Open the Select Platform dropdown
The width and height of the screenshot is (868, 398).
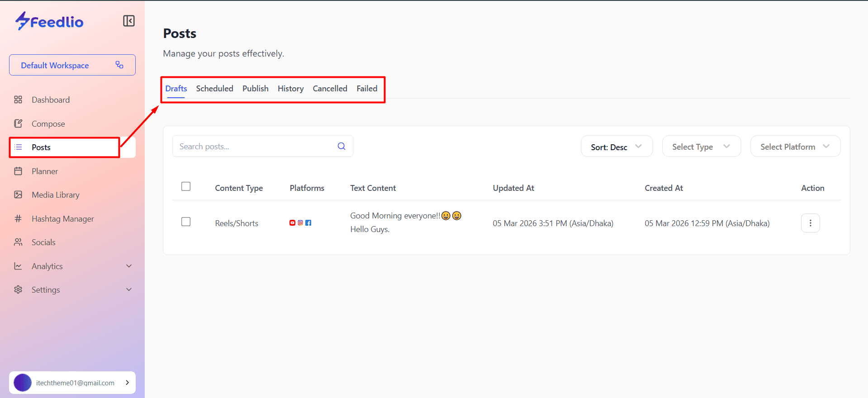pos(795,147)
